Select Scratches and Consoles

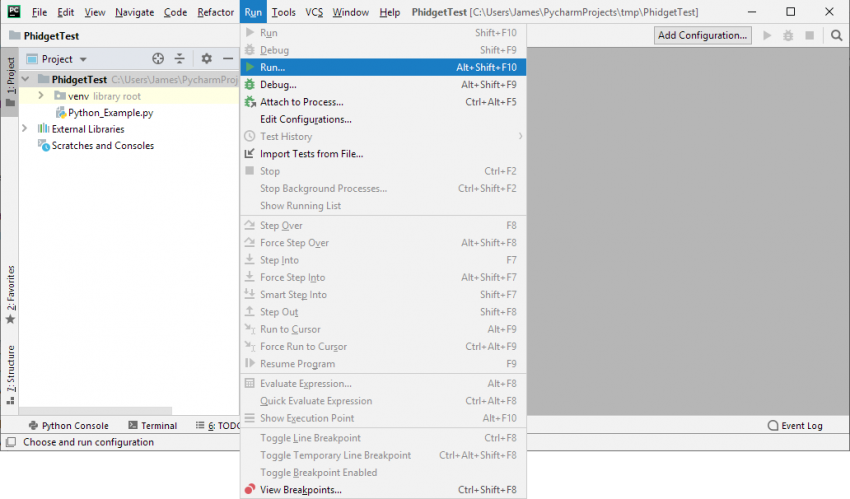96,145
